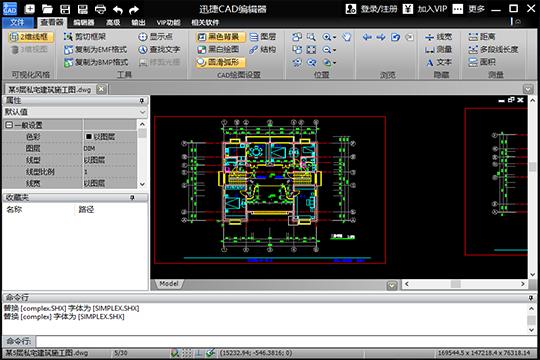Select the Model layout tab
This screenshot has width=540, height=360.
(168, 284)
